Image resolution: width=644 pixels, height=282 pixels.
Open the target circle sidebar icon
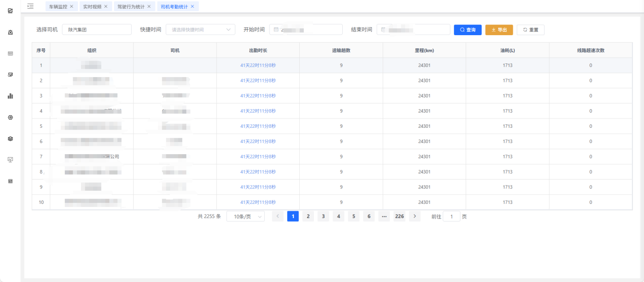(10, 118)
